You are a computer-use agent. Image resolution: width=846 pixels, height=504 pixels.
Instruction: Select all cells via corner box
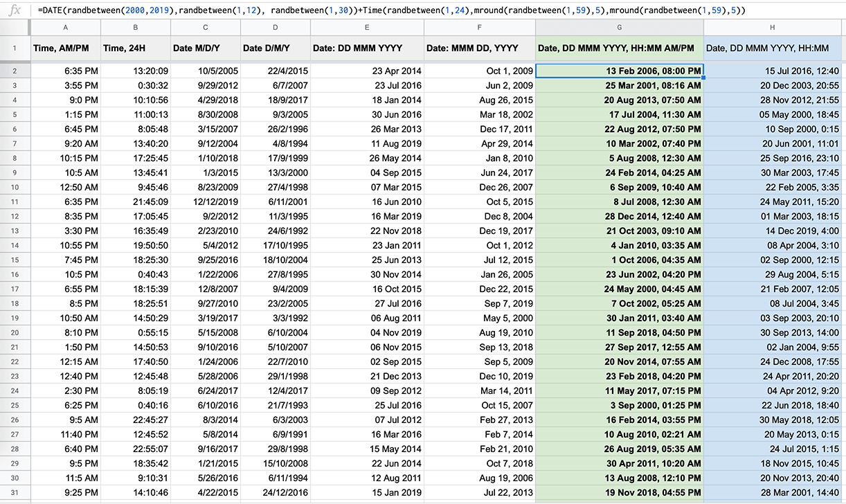coord(15,27)
